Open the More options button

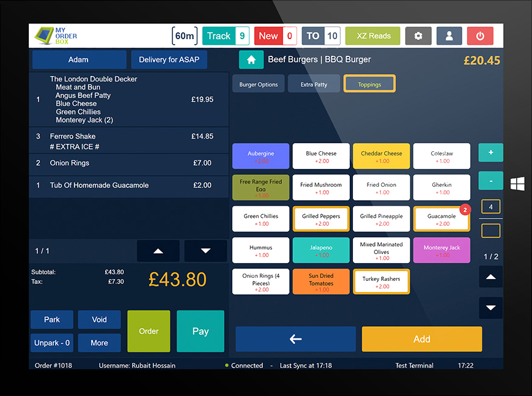(x=100, y=343)
